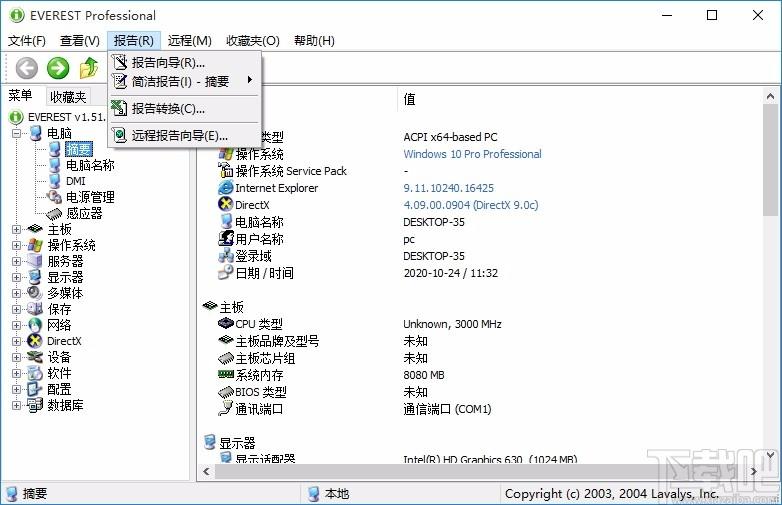This screenshot has height=505, width=782.
Task: Click the 数据库 database tree icon
Action: coord(35,405)
